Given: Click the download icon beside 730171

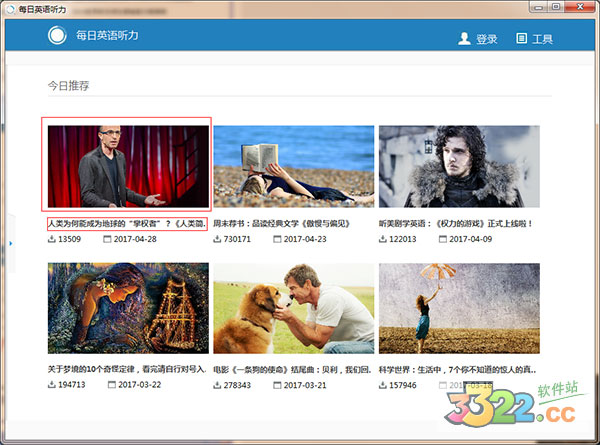Looking at the screenshot, I should 217,239.
